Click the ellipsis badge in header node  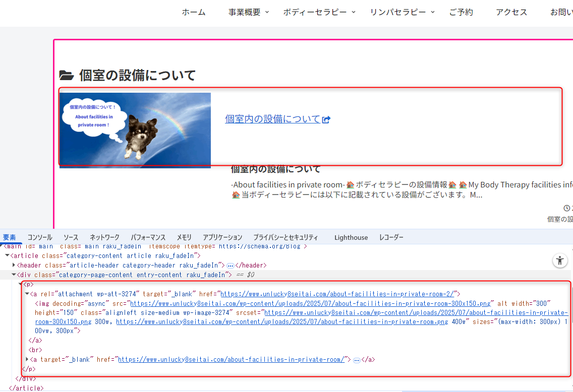pyautogui.click(x=230, y=266)
